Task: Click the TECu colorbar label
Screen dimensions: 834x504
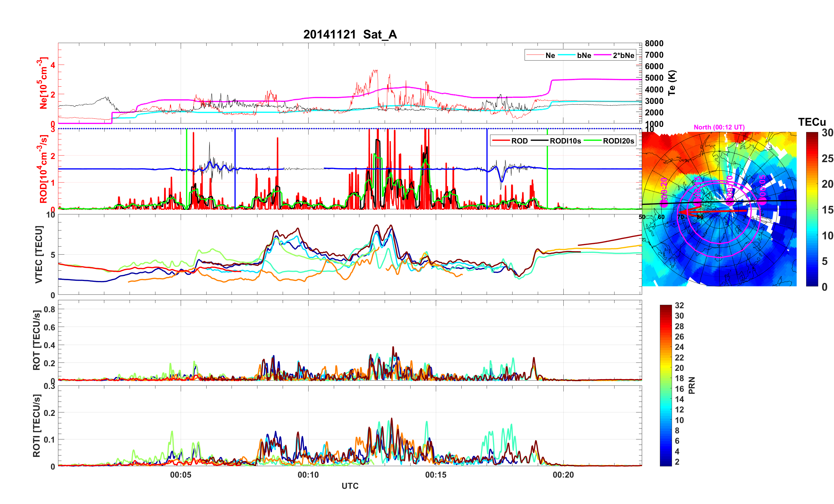Action: [812, 122]
